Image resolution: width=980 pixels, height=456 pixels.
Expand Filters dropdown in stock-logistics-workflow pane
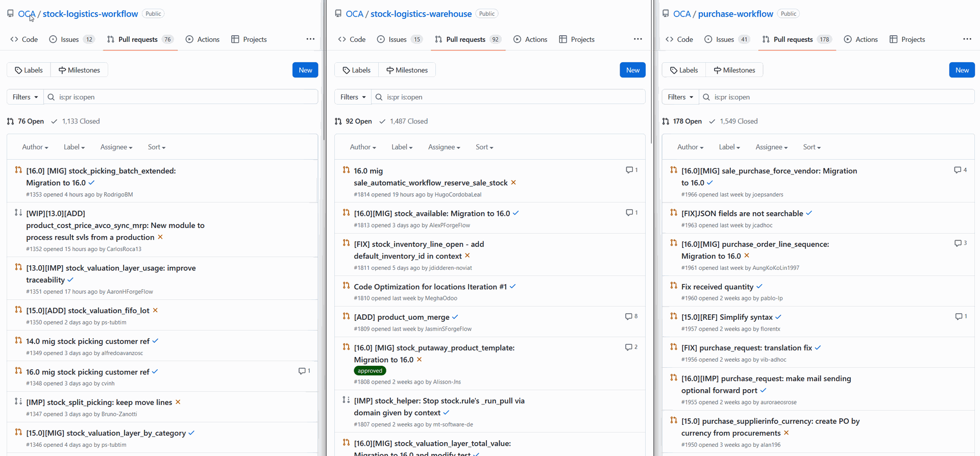[25, 97]
